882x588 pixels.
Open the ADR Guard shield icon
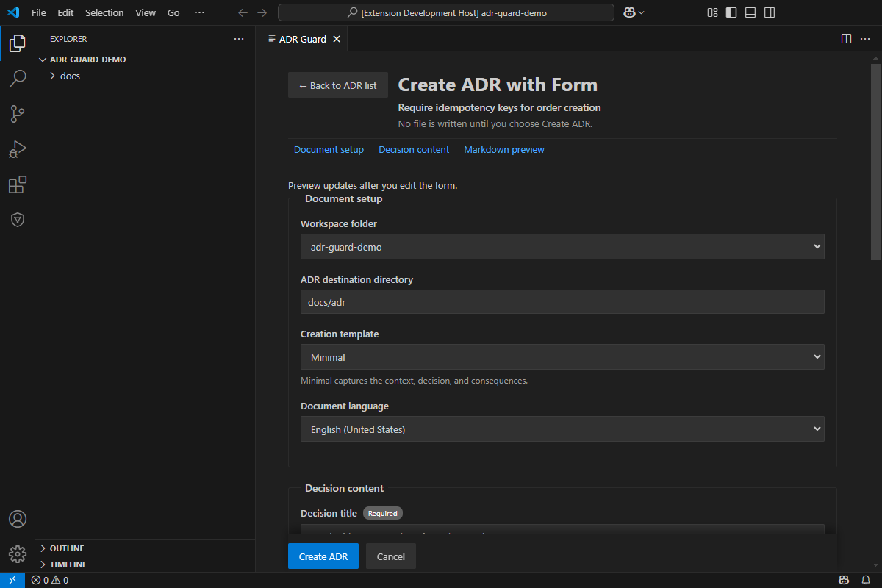point(18,220)
